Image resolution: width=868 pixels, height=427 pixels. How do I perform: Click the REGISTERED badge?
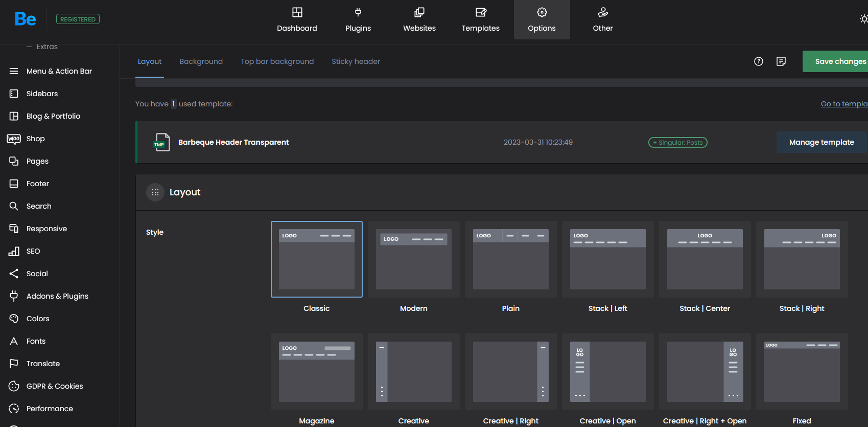78,19
